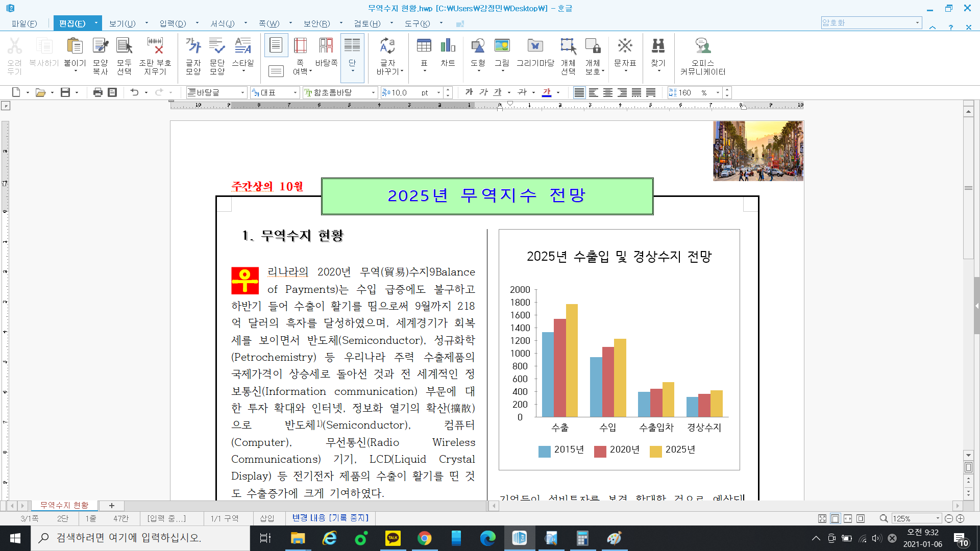Toggle italic (기울임) formatting
This screenshot has width=980, height=551.
point(483,92)
